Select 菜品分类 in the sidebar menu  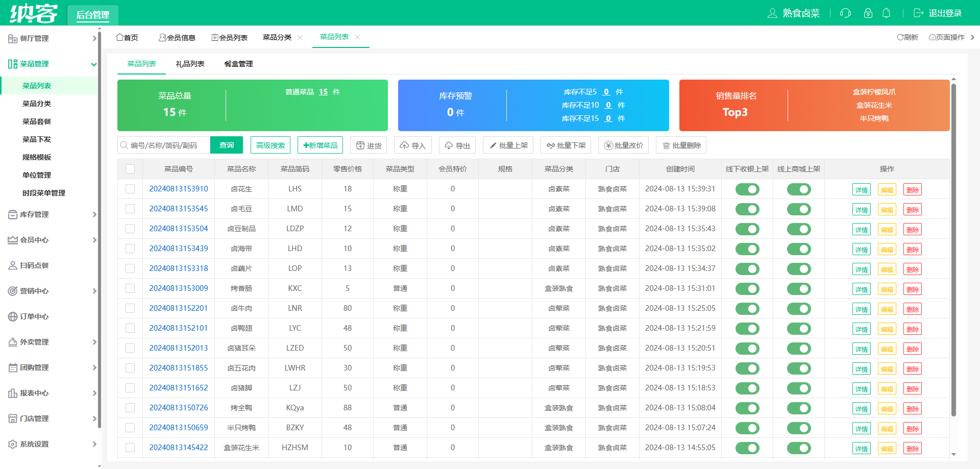tap(37, 104)
